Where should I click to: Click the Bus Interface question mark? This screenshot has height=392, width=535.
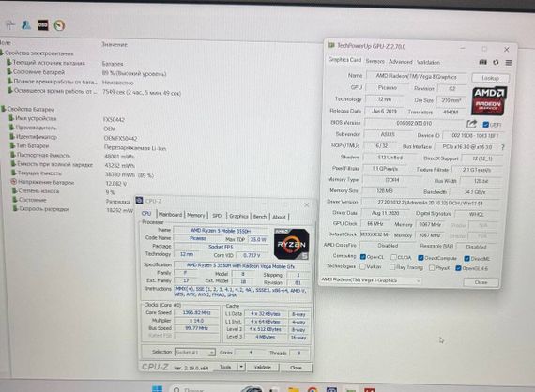[502, 147]
